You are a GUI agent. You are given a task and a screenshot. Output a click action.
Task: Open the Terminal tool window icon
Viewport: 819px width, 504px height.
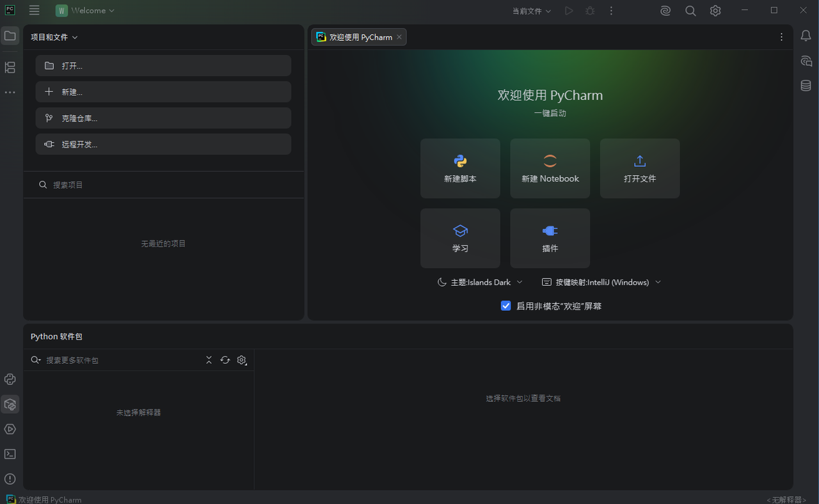pyautogui.click(x=10, y=454)
